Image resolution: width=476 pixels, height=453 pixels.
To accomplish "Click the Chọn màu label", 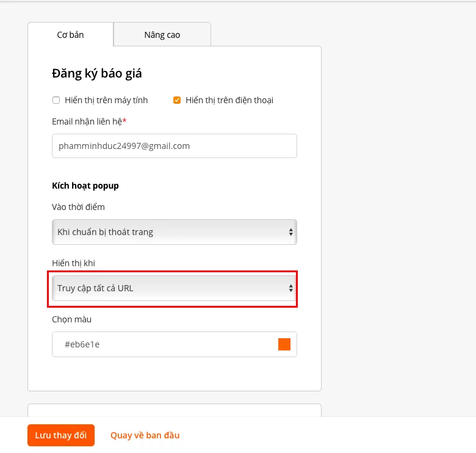I will pyautogui.click(x=71, y=319).
